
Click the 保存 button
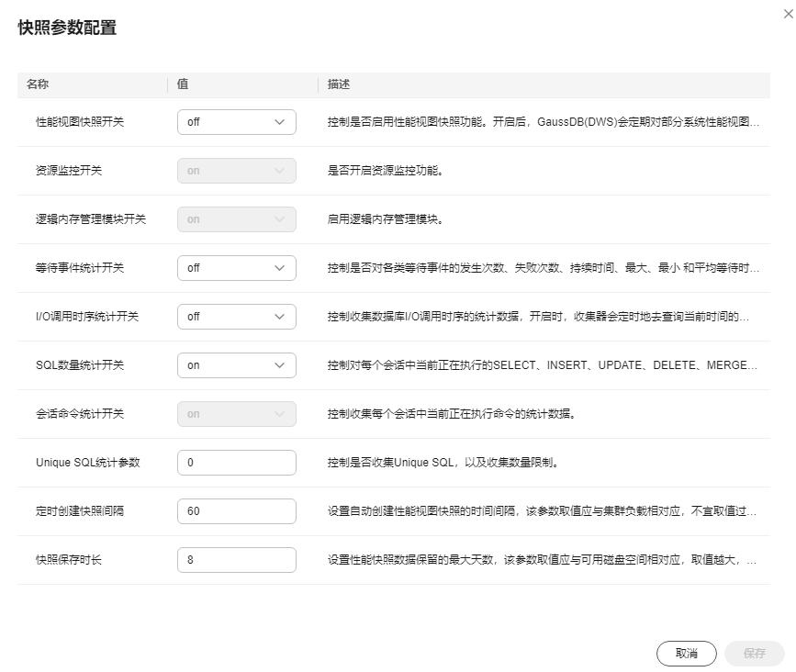[755, 654]
